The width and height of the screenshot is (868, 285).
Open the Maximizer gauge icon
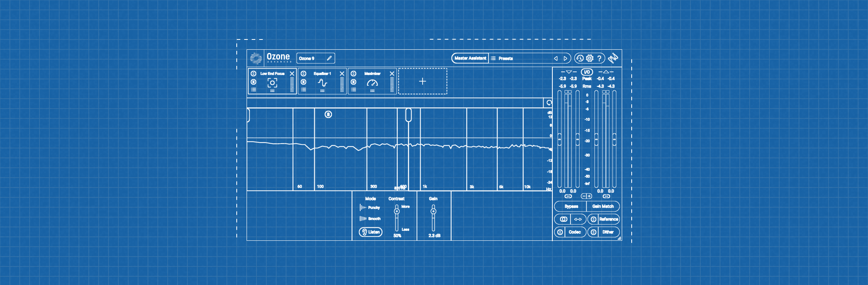point(372,83)
